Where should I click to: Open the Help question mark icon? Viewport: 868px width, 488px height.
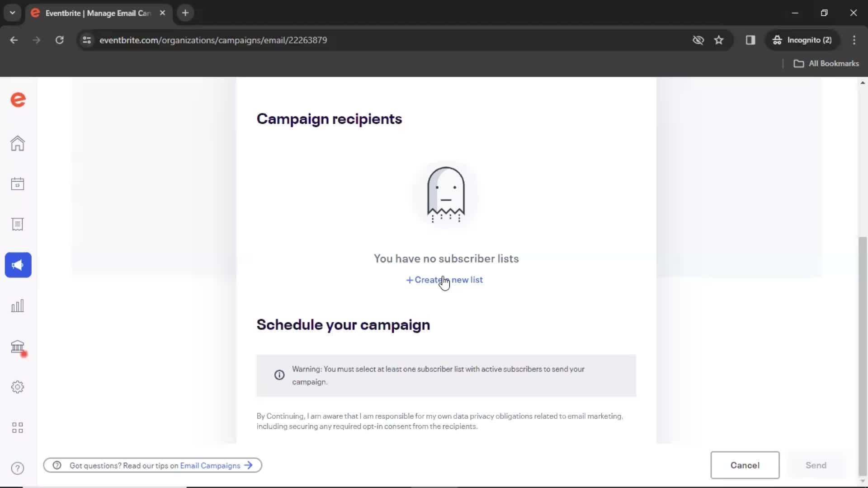point(18,469)
